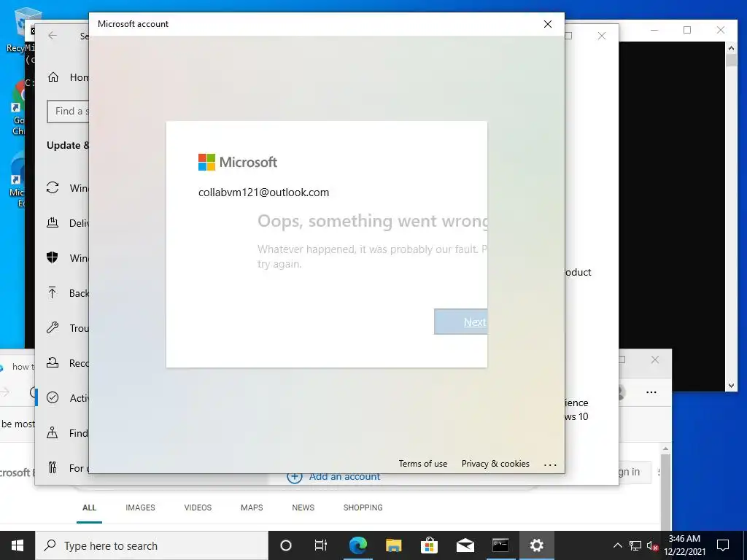The image size is (747, 560).
Task: Click scroll-down arrow in Command Prompt window
Action: pos(731,386)
